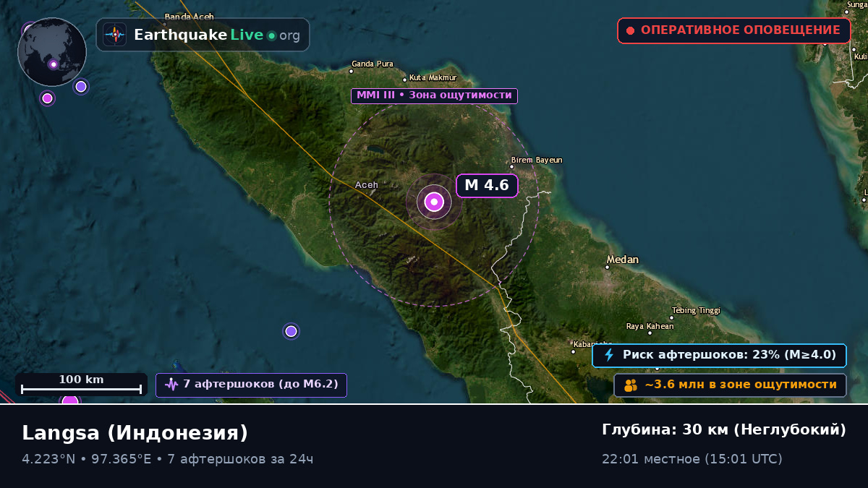868x488 pixels.
Task: Click the ОПЕРАТИВНОЕ ОПОВЕЩЕНИЕ alert badge
Action: [x=733, y=30]
